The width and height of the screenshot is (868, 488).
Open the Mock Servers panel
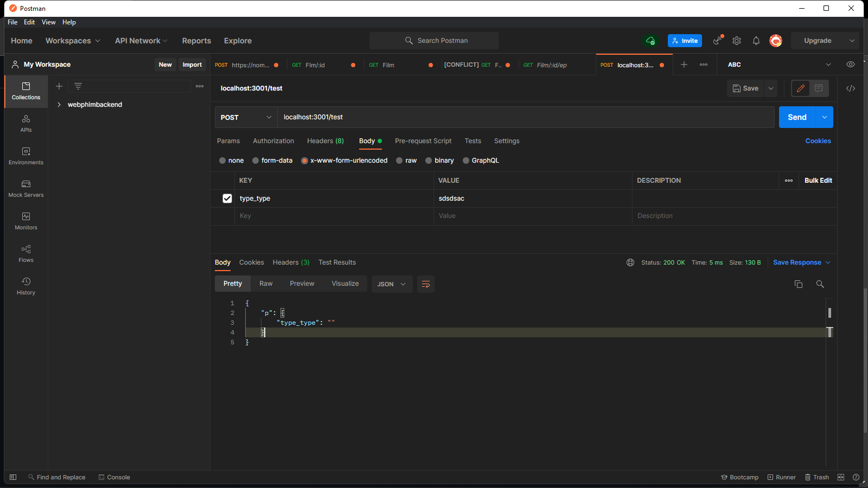25,190
